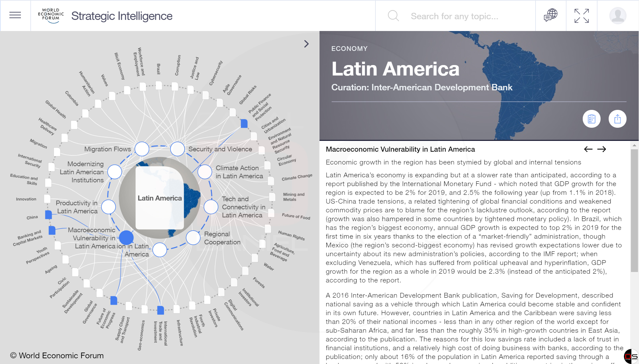The image size is (639, 364).
Task: Open the Brazil topic label
Action: point(158,69)
